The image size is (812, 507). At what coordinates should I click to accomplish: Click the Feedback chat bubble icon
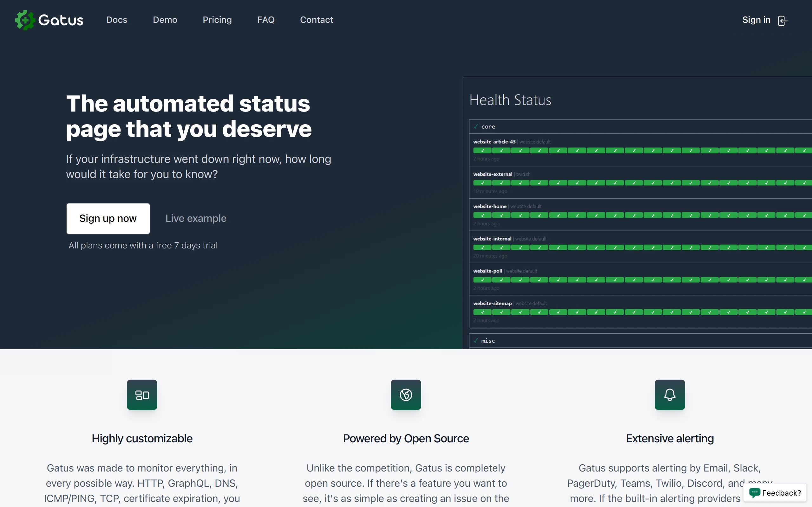[x=755, y=492]
